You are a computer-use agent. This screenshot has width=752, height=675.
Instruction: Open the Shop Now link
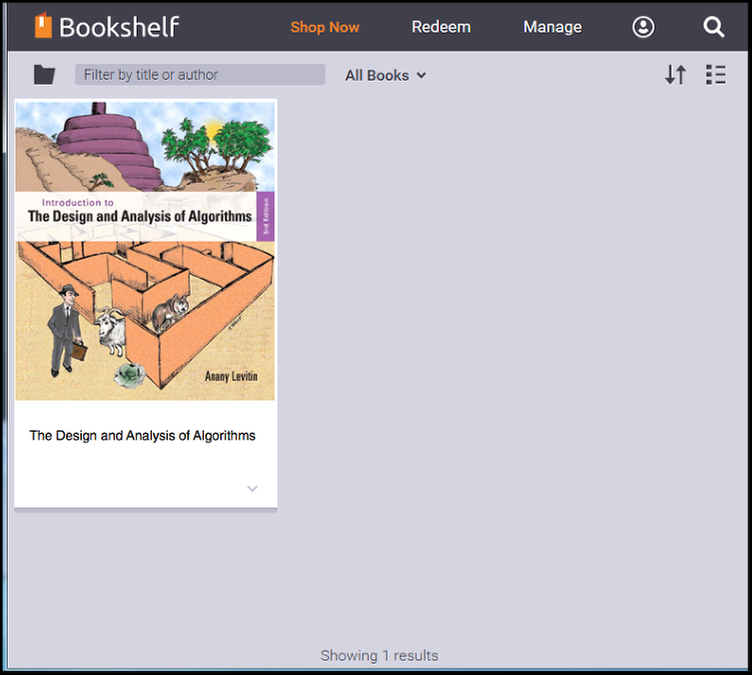click(325, 27)
